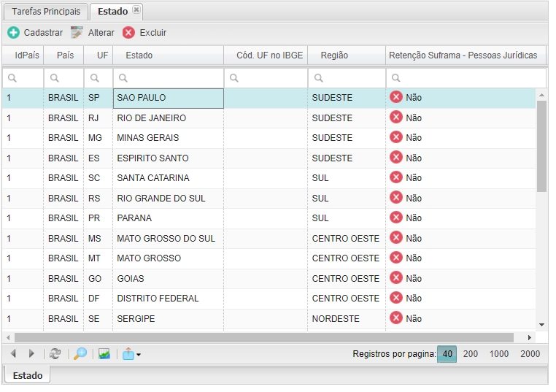Viewport: 556px width, 392px height.
Task: Click the vertical scrollbar down arrow
Action: point(541,325)
